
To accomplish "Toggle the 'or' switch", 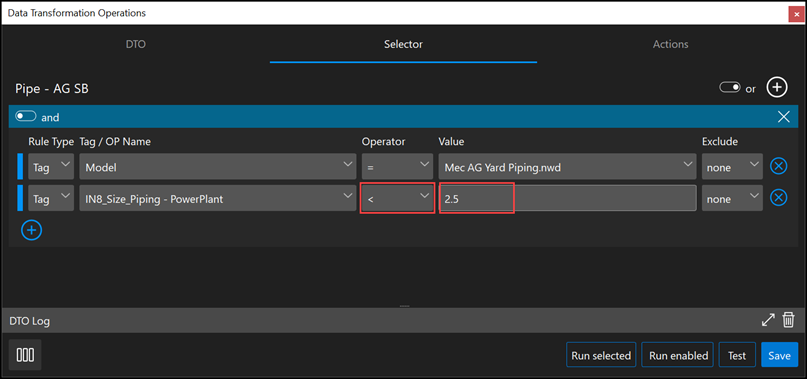I will [x=729, y=88].
